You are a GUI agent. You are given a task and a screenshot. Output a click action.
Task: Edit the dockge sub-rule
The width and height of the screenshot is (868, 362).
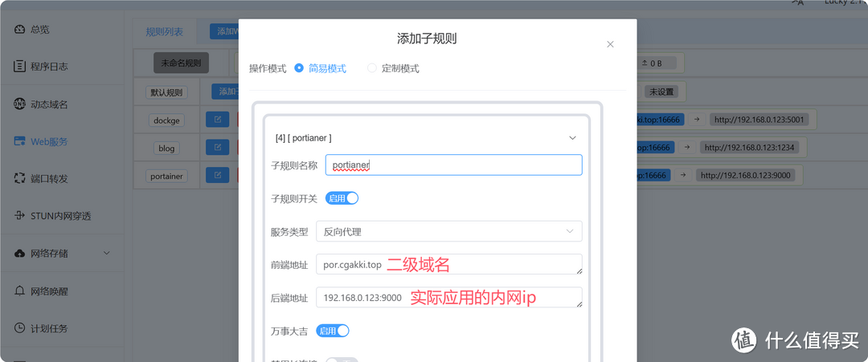click(x=218, y=120)
